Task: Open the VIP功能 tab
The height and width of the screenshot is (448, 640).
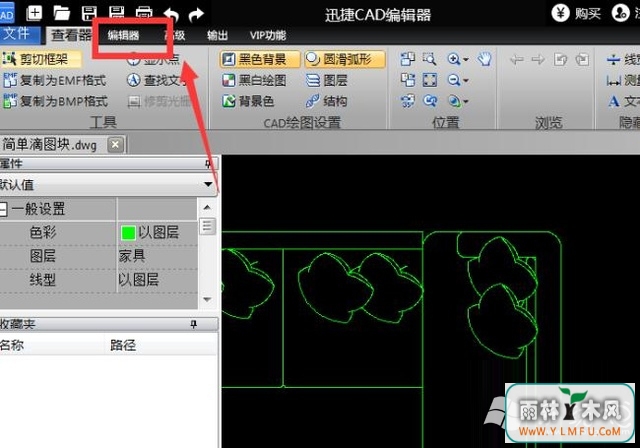Action: 268,35
